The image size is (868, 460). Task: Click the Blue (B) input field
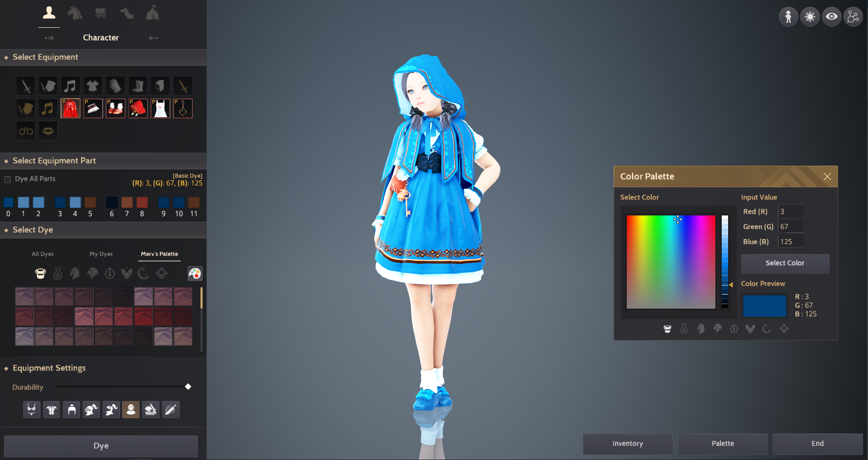coord(791,242)
